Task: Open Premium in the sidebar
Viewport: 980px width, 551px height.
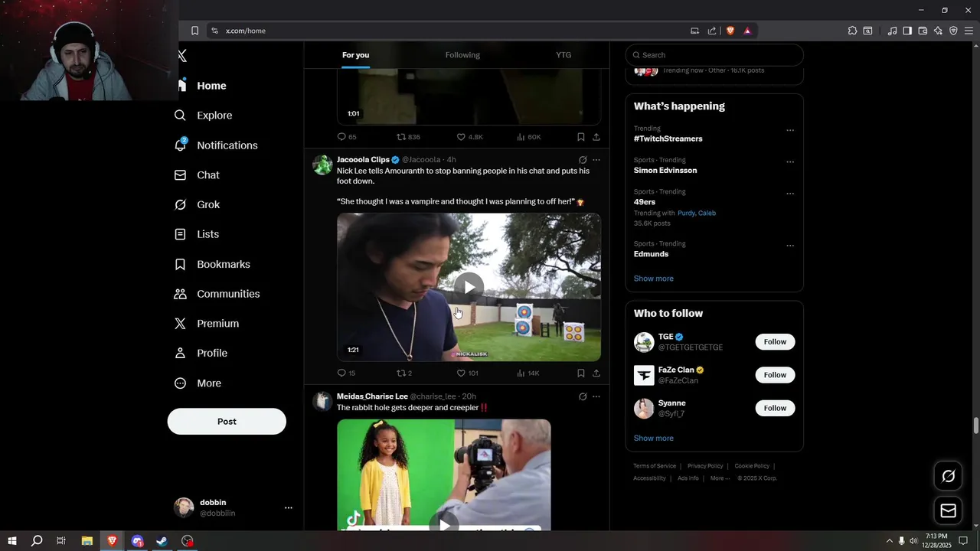Action: (x=207, y=324)
